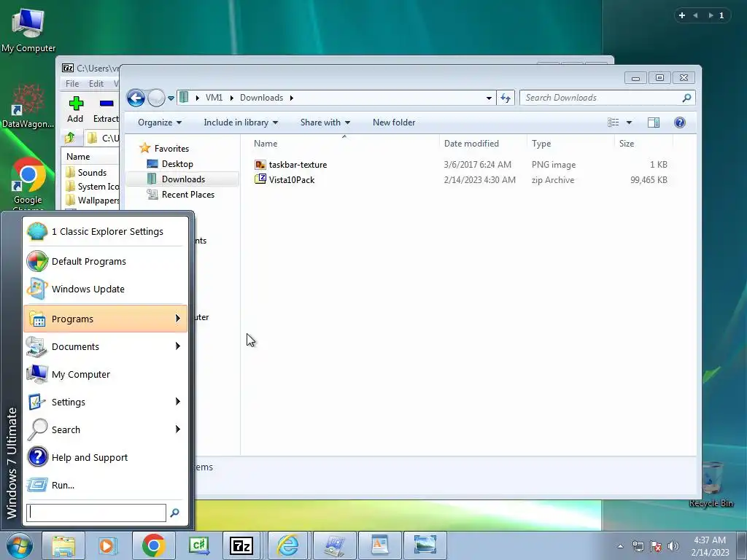Open the C# editor taskbar icon

[x=198, y=545]
